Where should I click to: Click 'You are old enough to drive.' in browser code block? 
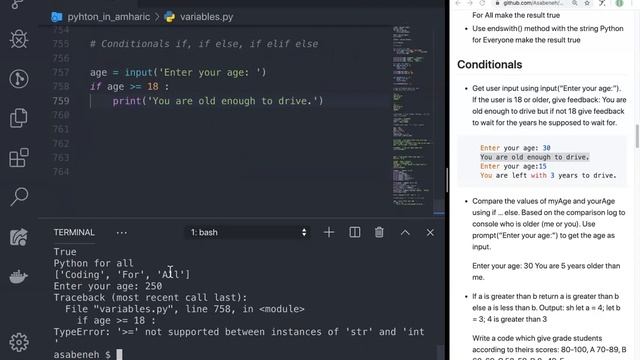(x=535, y=157)
